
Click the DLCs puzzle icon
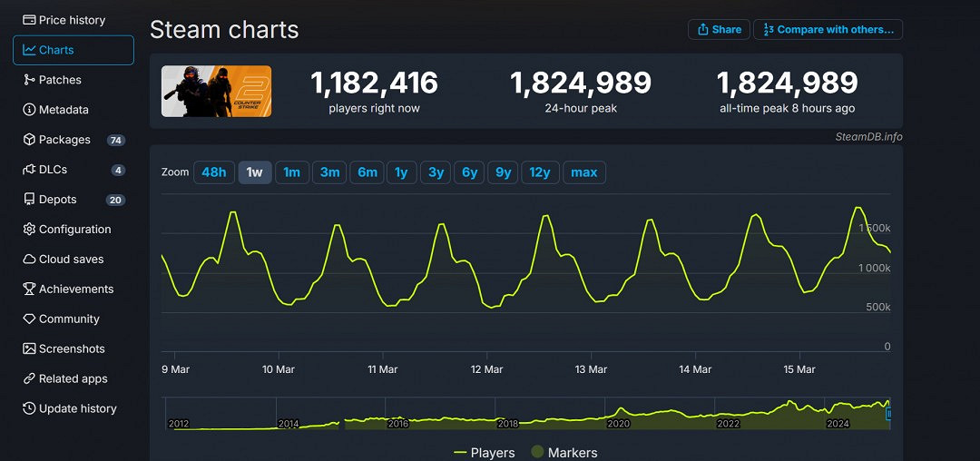[29, 170]
